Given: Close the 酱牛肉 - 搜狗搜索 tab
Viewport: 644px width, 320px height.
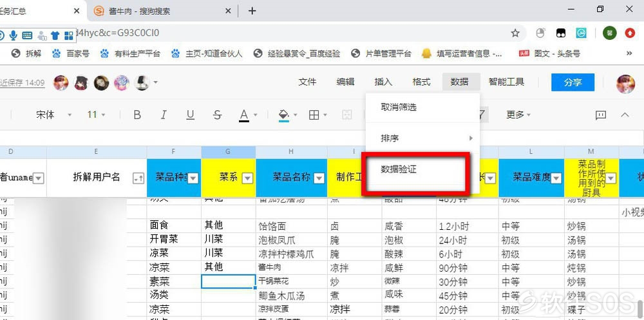Looking at the screenshot, I should [x=229, y=11].
